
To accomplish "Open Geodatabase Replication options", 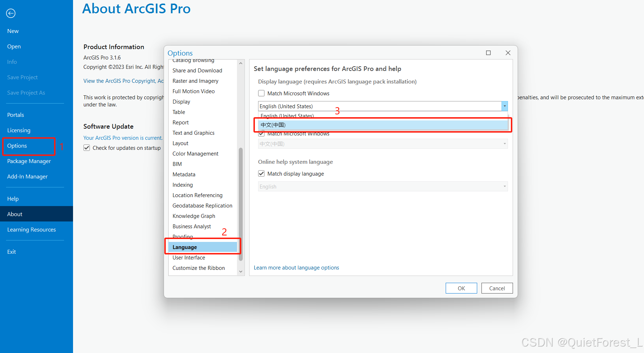I will (x=202, y=206).
